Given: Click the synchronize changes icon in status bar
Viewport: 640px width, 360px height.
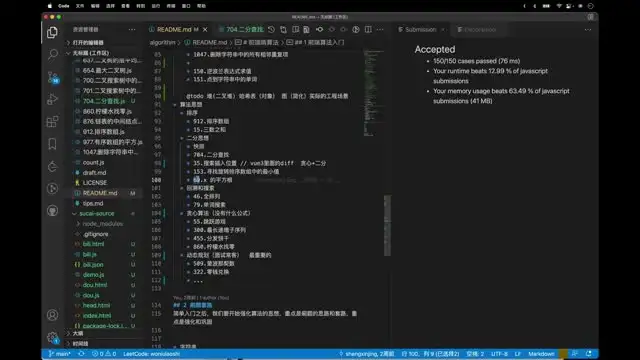Looking at the screenshot, I should point(81,353).
